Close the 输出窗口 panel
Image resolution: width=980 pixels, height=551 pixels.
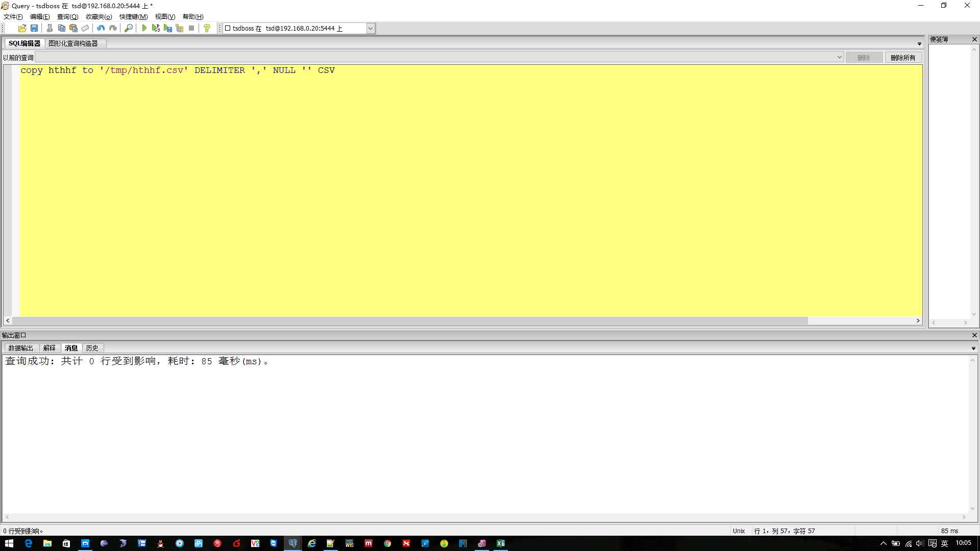tap(974, 335)
